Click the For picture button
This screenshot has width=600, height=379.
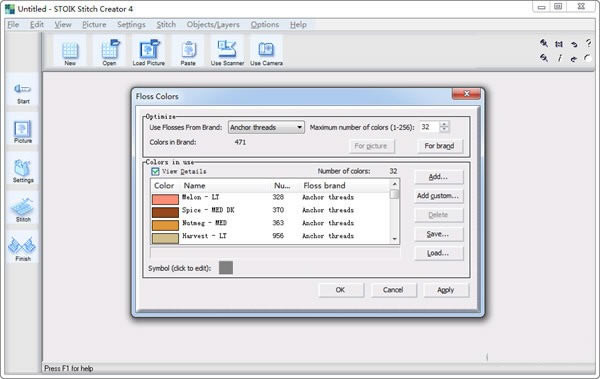click(x=371, y=146)
